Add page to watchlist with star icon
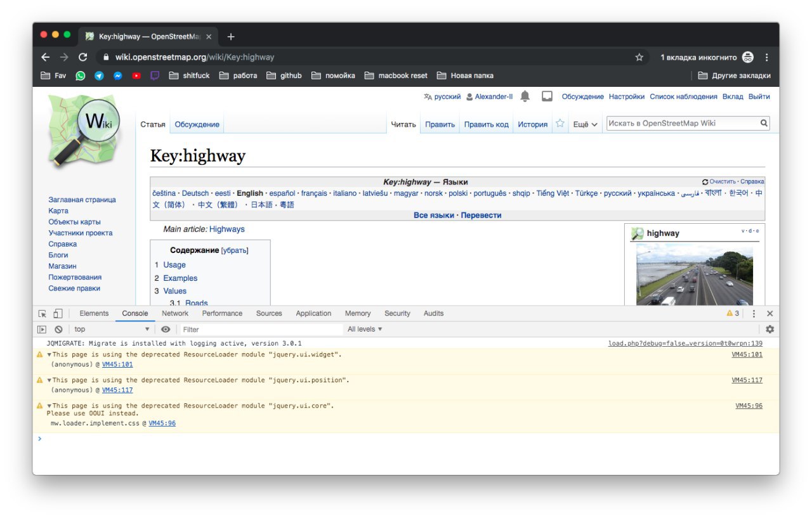The image size is (812, 518). point(560,124)
